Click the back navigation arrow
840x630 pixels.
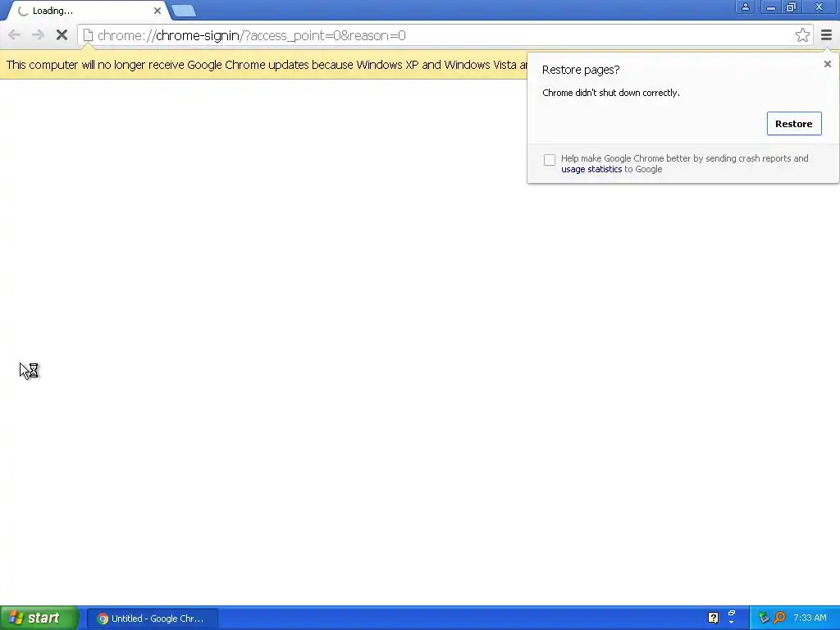pos(15,35)
